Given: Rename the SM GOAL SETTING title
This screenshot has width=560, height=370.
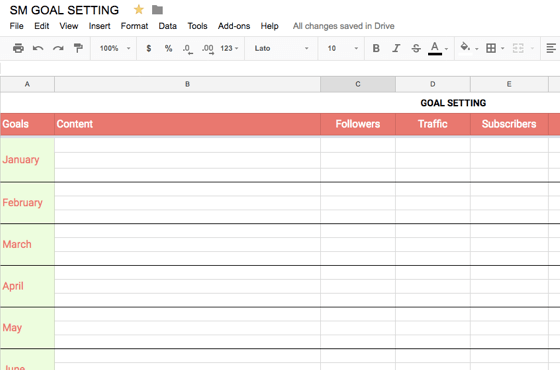Looking at the screenshot, I should [x=64, y=10].
